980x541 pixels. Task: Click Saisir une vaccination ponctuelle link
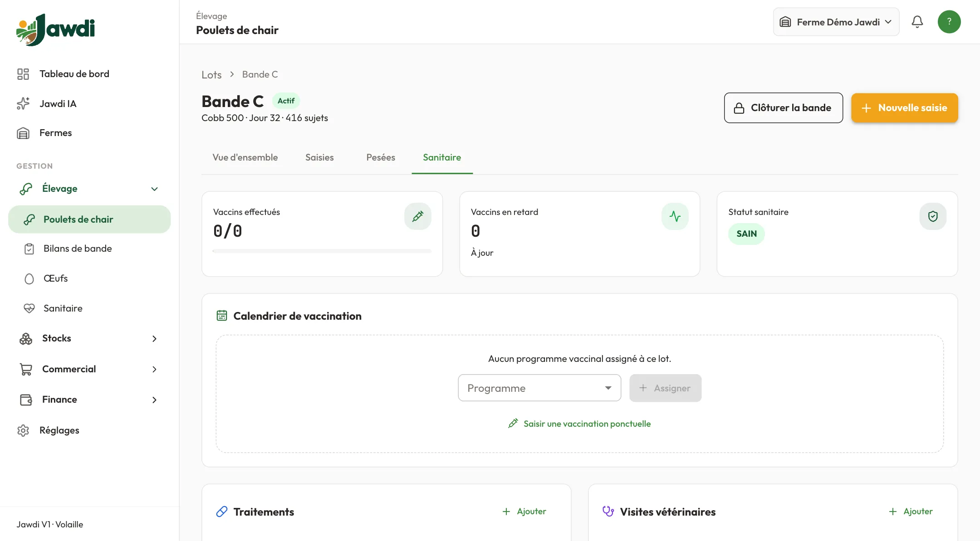(x=579, y=424)
